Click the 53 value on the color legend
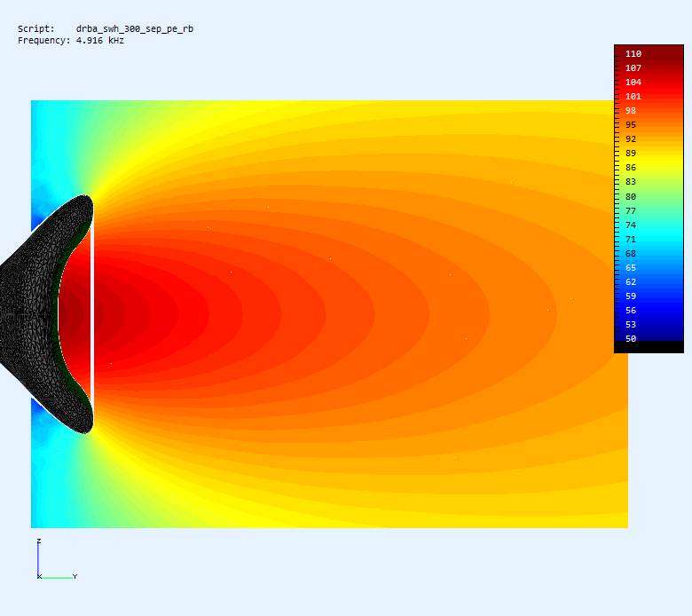Screen dimensions: 692x616 click(631, 325)
